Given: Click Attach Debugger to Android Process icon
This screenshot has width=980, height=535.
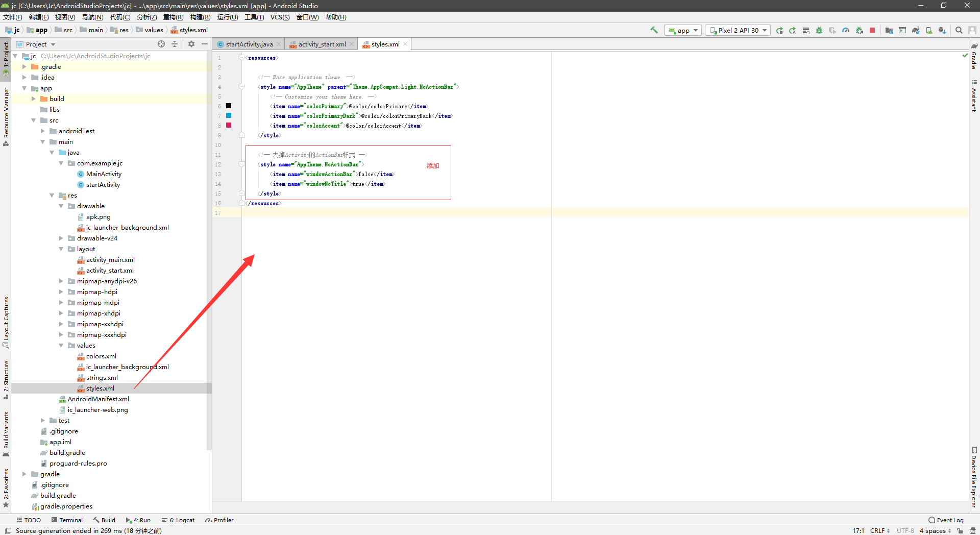Looking at the screenshot, I should (860, 31).
